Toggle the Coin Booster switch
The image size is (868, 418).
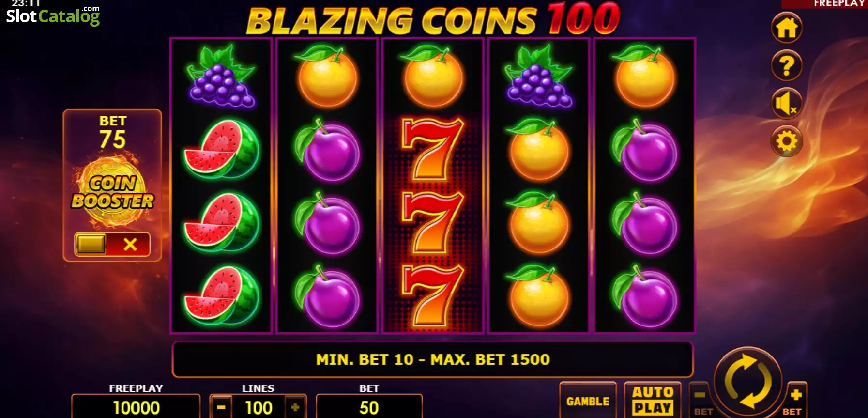112,244
